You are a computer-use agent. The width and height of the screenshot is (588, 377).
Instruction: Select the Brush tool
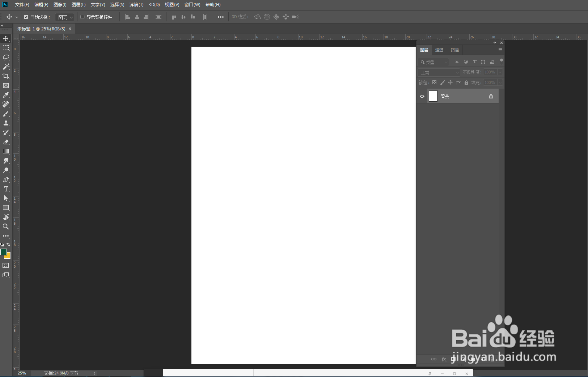pos(6,114)
